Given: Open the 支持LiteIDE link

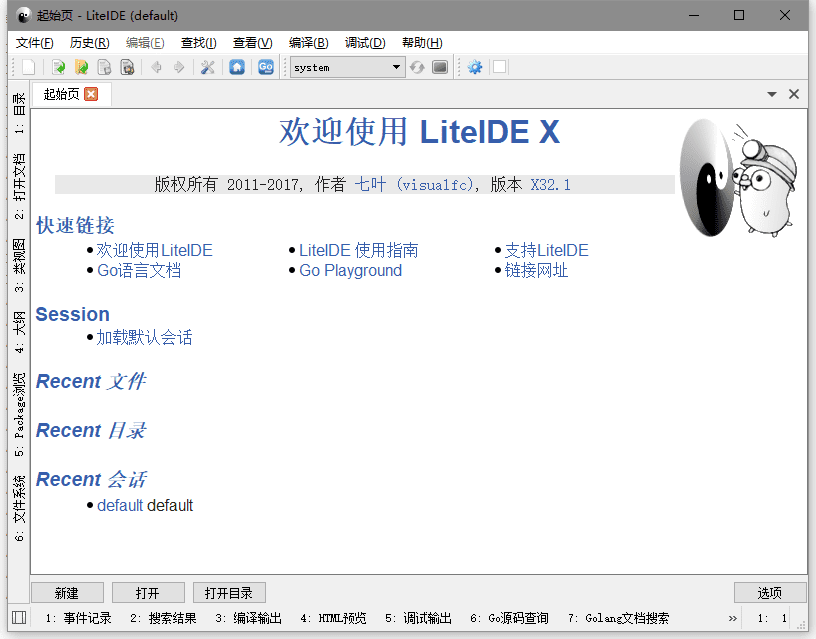Looking at the screenshot, I should pos(546,250).
